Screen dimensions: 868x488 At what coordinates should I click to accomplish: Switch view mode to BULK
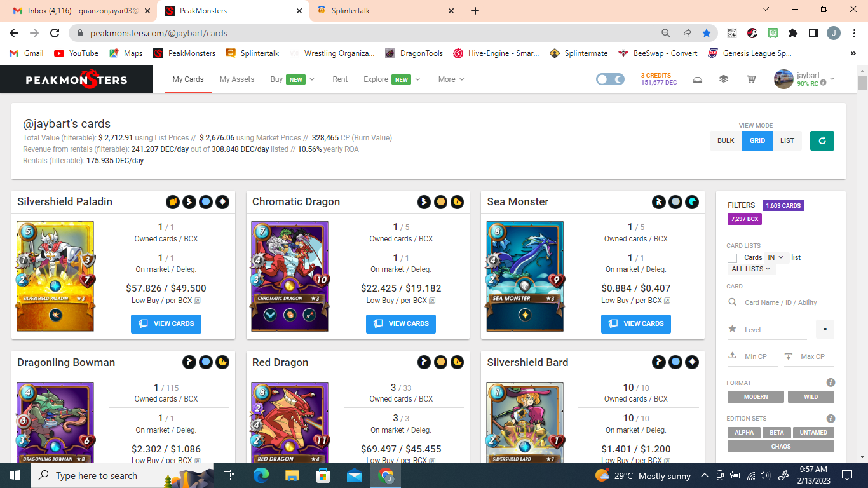pyautogui.click(x=726, y=140)
